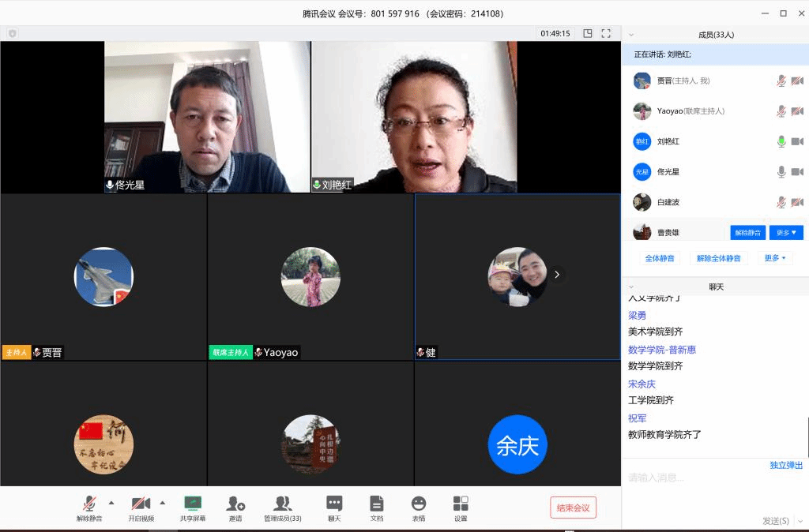Click the muted mic icon on 健's tile

[x=420, y=353]
